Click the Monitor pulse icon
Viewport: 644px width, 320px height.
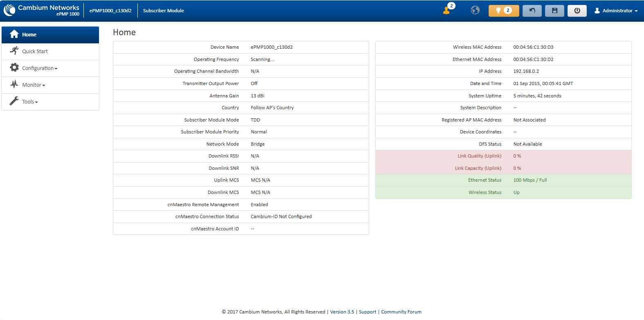click(14, 84)
